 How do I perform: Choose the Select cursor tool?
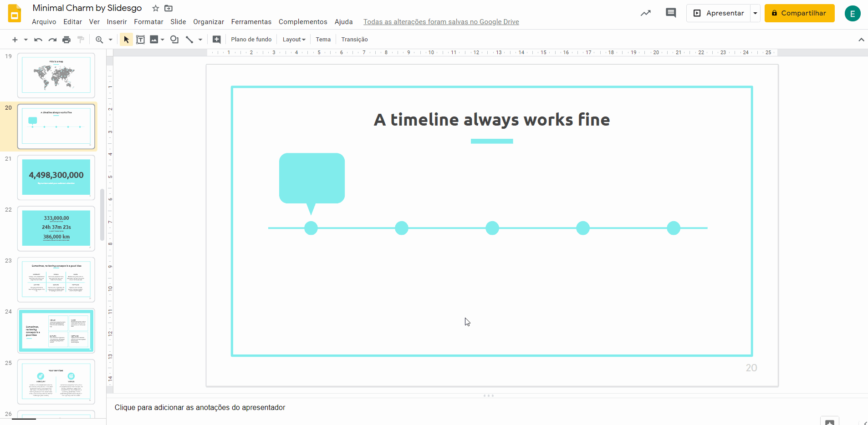click(126, 40)
